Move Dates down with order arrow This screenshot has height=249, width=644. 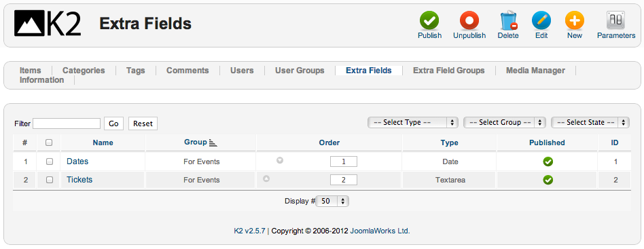coord(280,160)
